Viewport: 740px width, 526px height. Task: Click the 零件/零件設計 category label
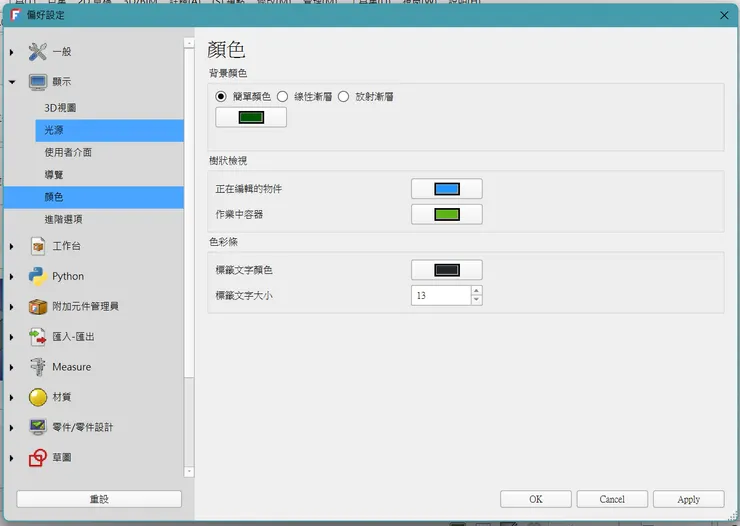coord(83,427)
